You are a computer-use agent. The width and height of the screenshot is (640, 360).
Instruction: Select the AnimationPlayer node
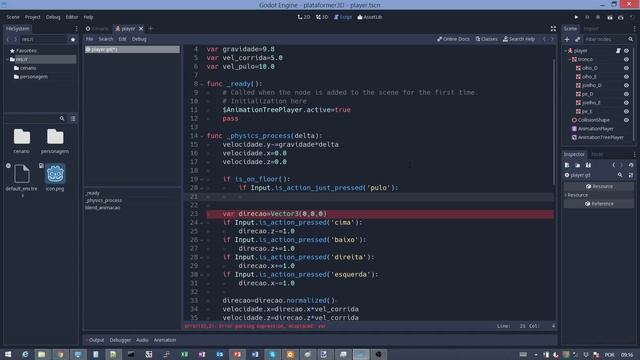[596, 129]
